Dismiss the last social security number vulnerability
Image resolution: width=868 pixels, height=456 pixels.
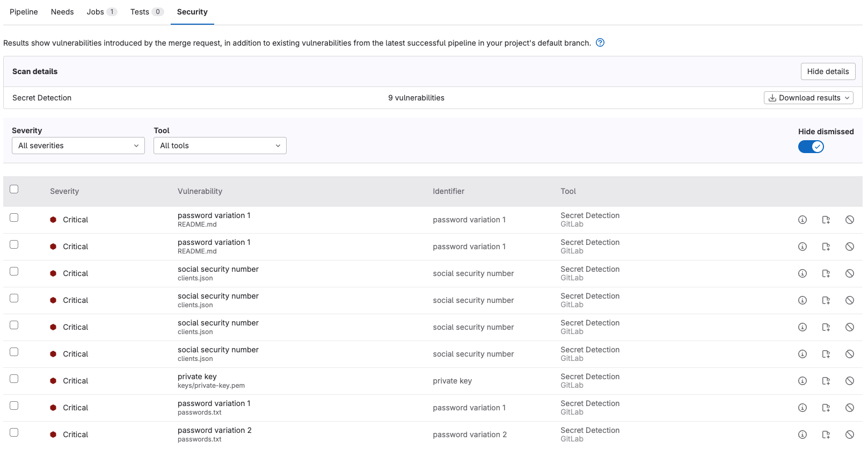click(x=850, y=354)
